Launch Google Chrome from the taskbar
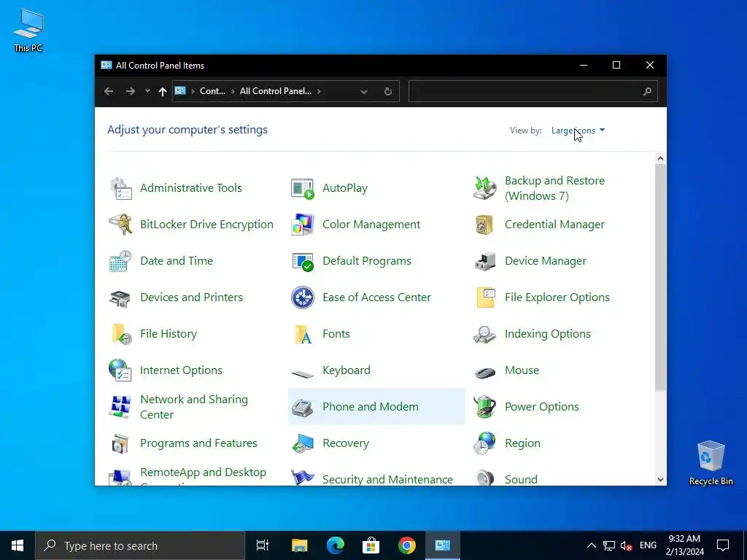 tap(407, 545)
